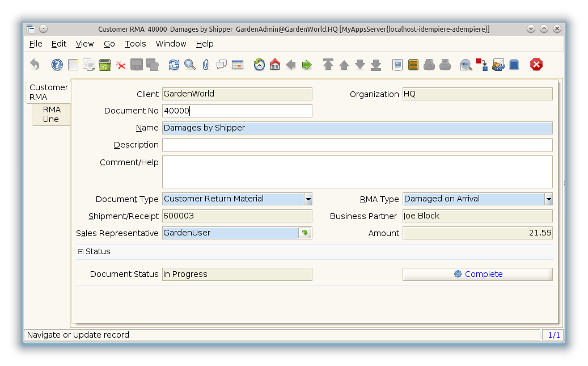
Task: Click the red Exit window icon
Action: coord(536,65)
